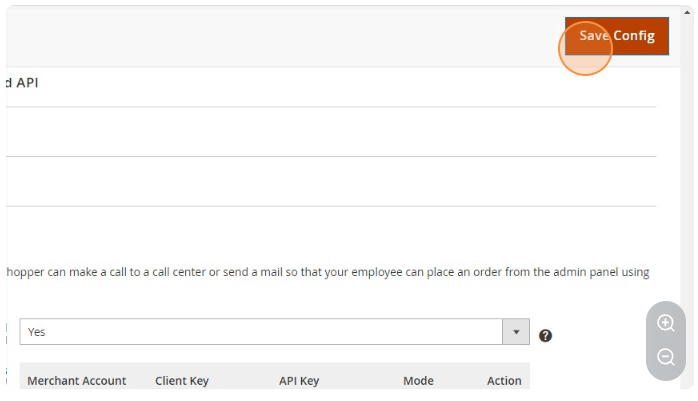Screen dimensions: 698x401
Task: Click the text starting 'hopper can make a call'
Action: [x=328, y=272]
